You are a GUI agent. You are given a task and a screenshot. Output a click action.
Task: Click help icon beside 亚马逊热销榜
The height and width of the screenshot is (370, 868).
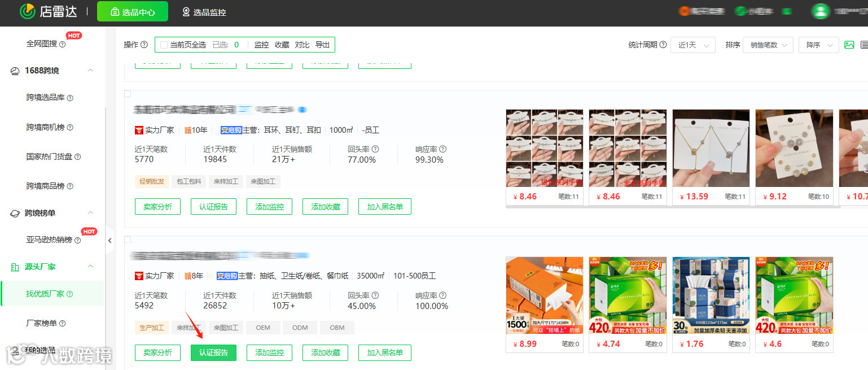coord(77,240)
